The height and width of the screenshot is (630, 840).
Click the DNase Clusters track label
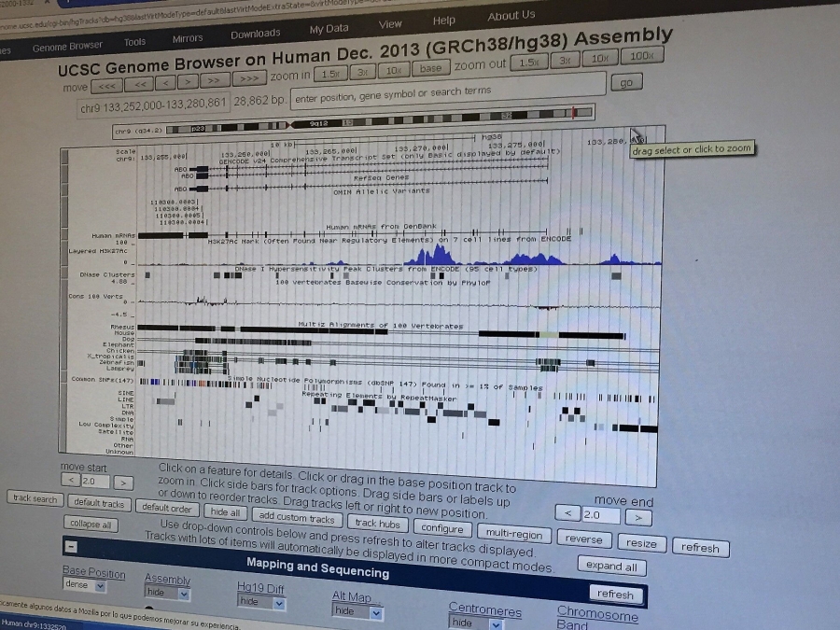(107, 274)
